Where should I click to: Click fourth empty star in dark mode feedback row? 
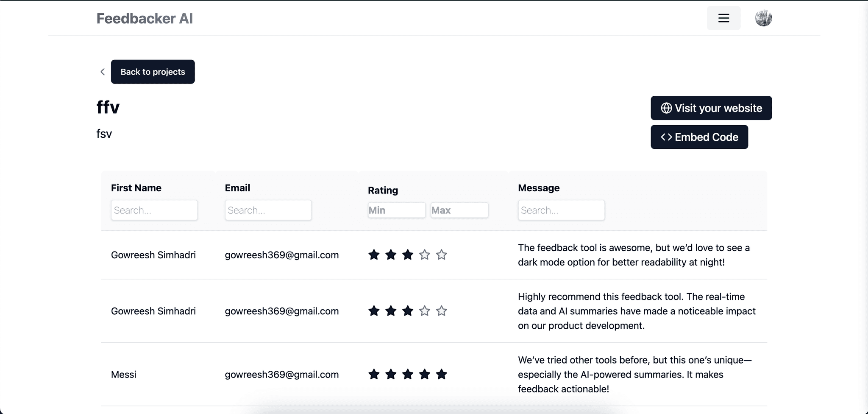[x=425, y=255]
